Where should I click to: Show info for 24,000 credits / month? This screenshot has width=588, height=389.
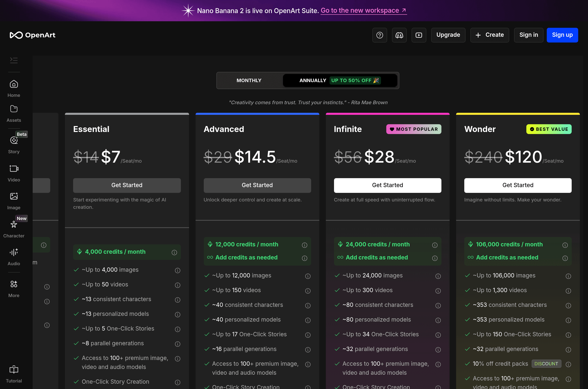click(434, 245)
